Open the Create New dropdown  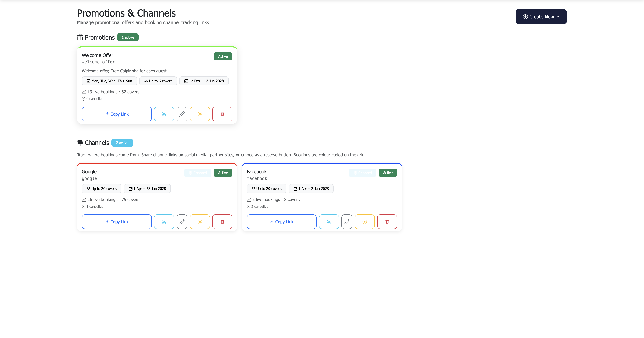point(541,17)
